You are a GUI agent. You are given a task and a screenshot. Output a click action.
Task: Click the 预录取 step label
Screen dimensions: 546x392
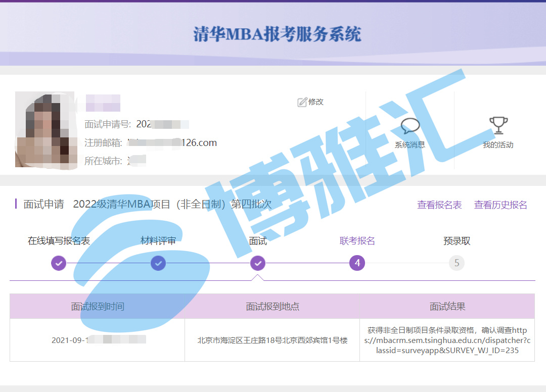coord(457,240)
